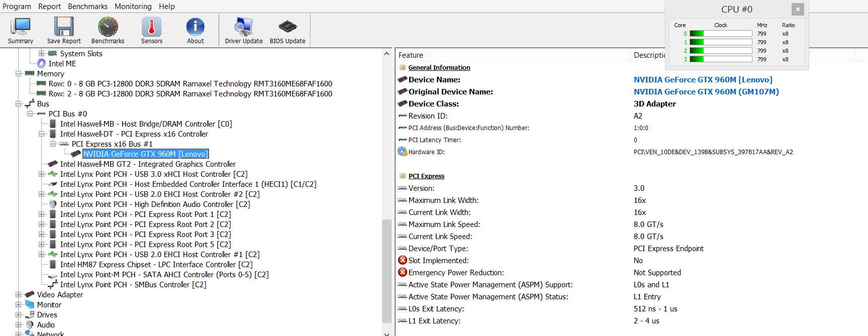Open the Monitoring menu
This screenshot has width=868, height=336.
tap(133, 7)
